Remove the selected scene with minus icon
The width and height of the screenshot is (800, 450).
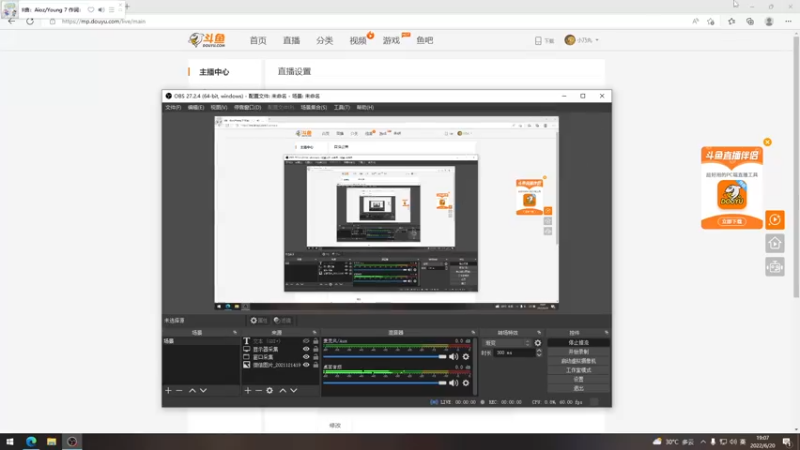[x=179, y=390]
